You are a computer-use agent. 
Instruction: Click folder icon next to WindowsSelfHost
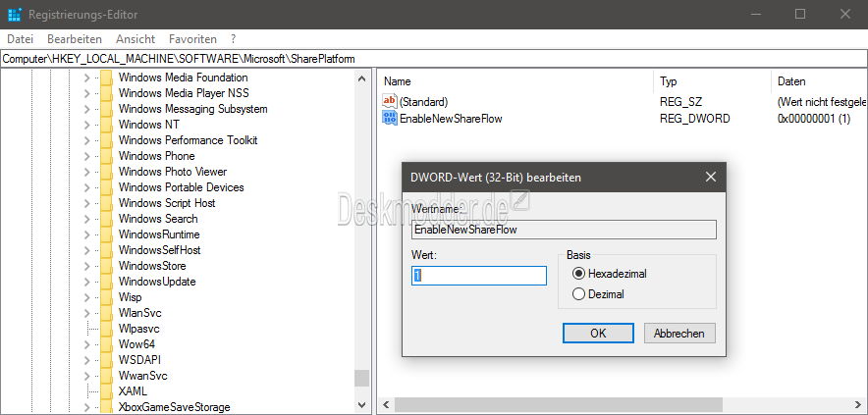tap(106, 250)
